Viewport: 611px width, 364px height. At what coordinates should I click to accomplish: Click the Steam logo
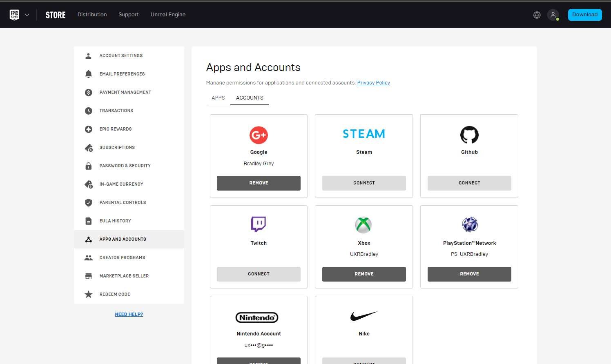[364, 134]
